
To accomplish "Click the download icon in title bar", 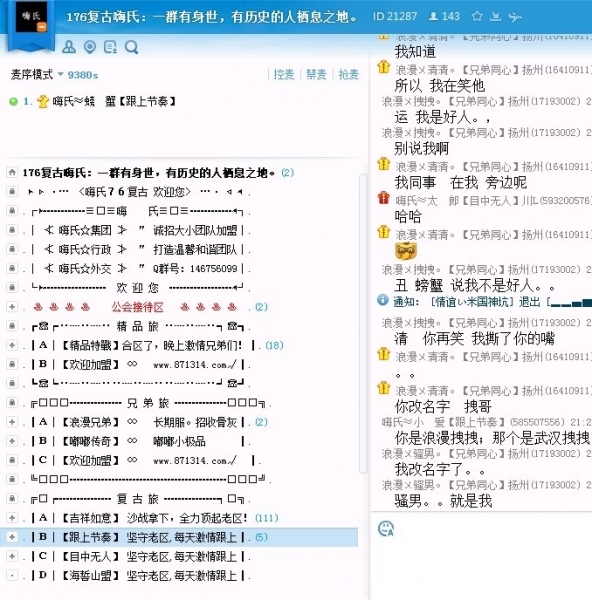I will (x=496, y=16).
